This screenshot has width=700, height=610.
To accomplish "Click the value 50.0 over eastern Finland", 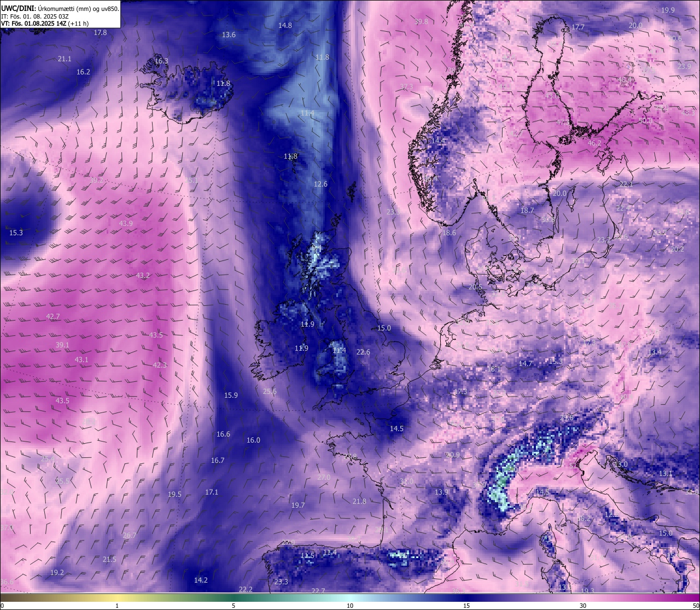I will click(645, 121).
